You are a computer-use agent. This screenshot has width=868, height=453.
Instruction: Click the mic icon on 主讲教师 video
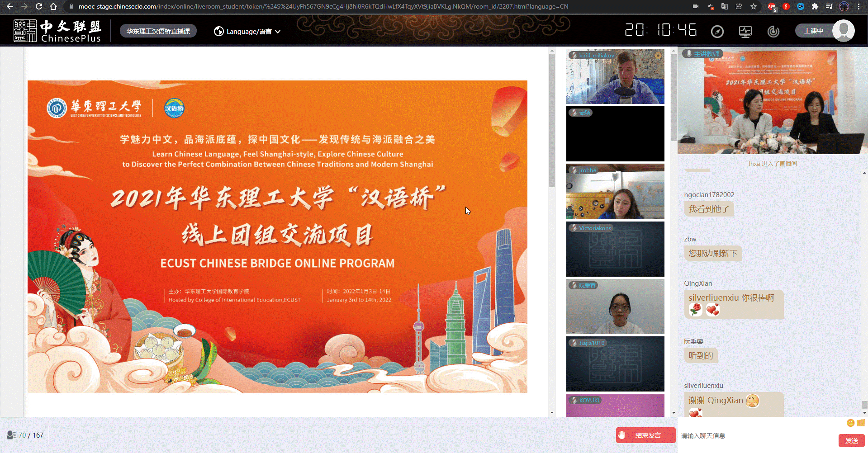tap(688, 54)
